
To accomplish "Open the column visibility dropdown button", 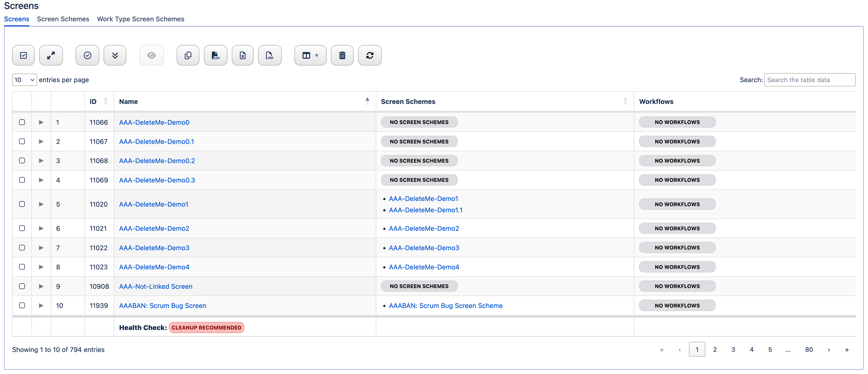I will pos(310,55).
